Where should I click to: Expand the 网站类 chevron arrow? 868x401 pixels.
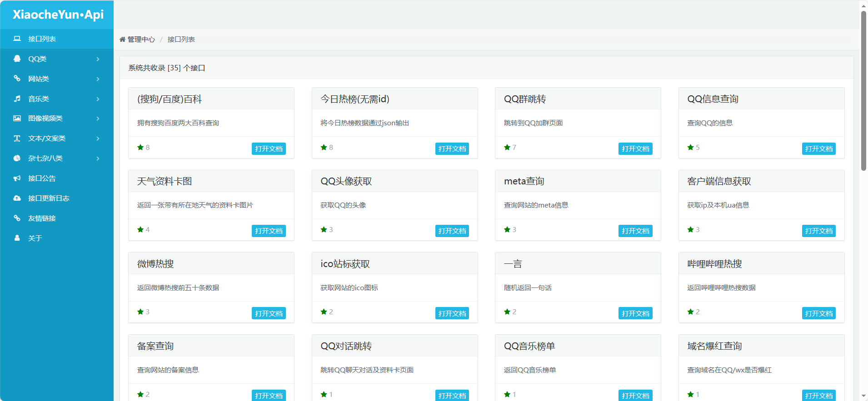tap(98, 79)
